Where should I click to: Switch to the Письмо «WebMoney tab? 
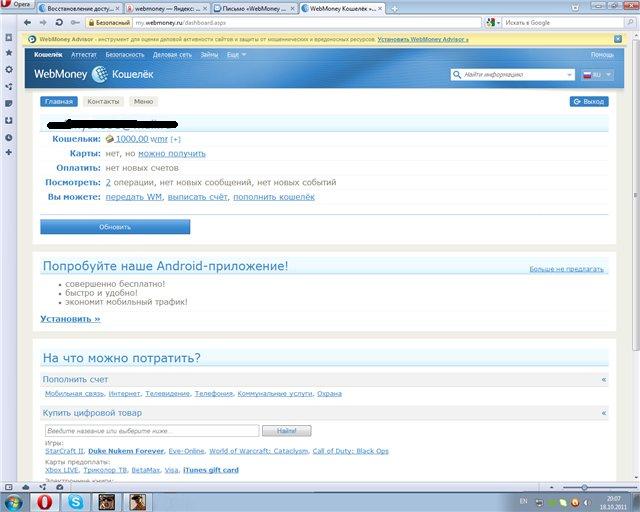click(x=254, y=9)
